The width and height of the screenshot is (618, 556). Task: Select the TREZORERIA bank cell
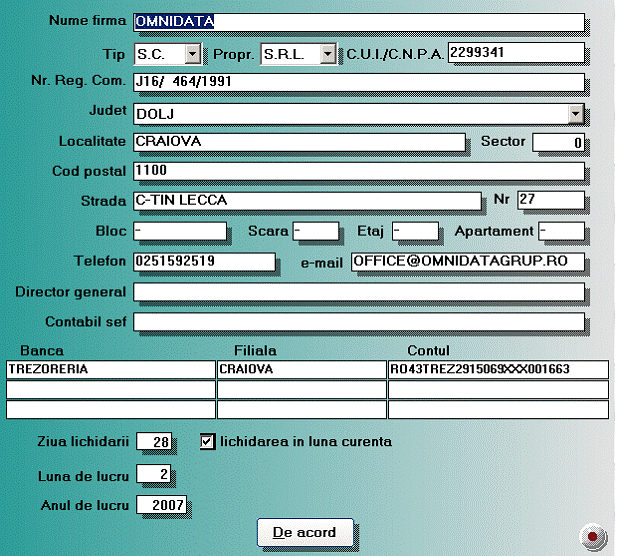pos(110,369)
